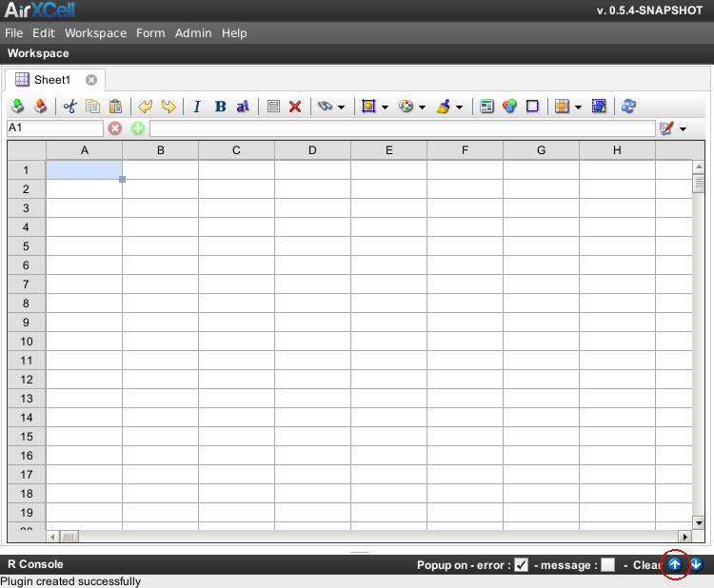The height and width of the screenshot is (588, 714).
Task: Click the 'Plugin created successfully' console message
Action: [x=70, y=581]
